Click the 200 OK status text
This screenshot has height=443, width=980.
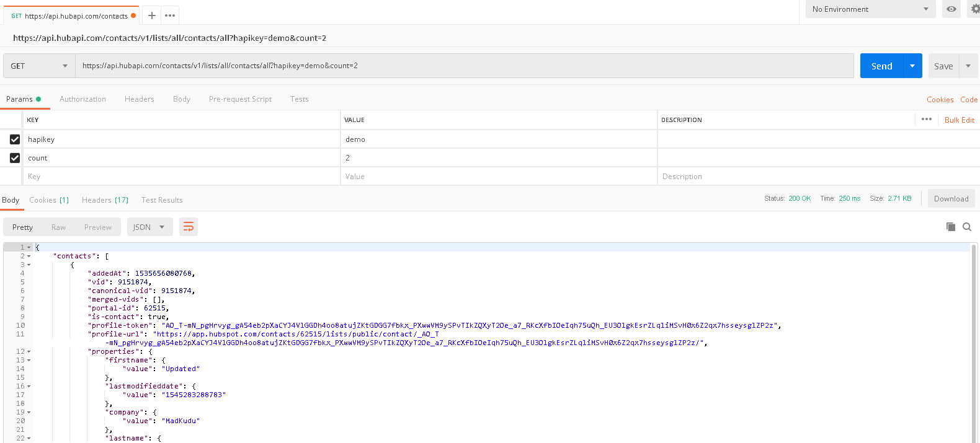click(x=800, y=199)
